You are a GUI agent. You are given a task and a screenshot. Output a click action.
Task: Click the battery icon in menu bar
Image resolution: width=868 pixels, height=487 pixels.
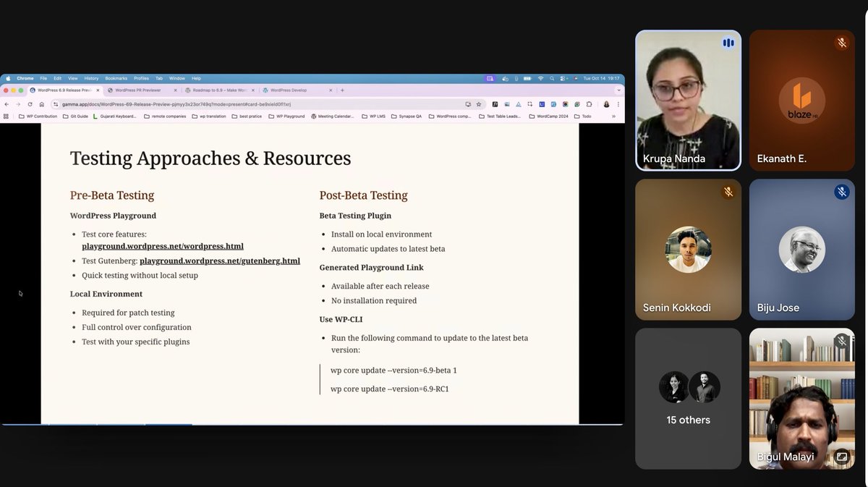pos(527,78)
